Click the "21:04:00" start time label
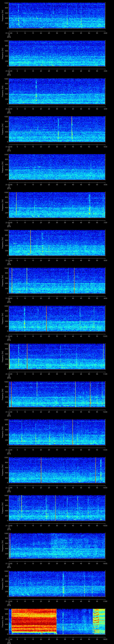The image size is (114, 644). (9, 147)
